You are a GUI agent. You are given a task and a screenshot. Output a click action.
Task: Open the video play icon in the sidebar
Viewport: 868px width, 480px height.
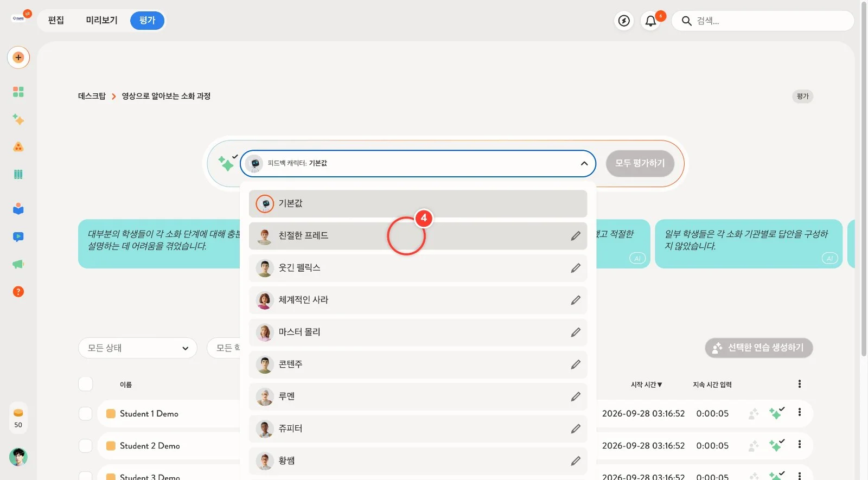pyautogui.click(x=18, y=236)
